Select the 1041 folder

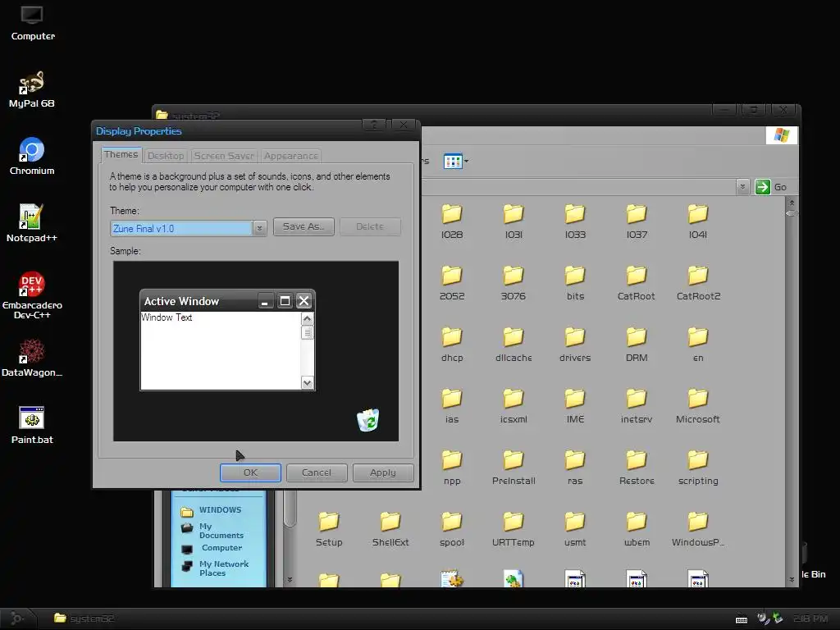698,221
